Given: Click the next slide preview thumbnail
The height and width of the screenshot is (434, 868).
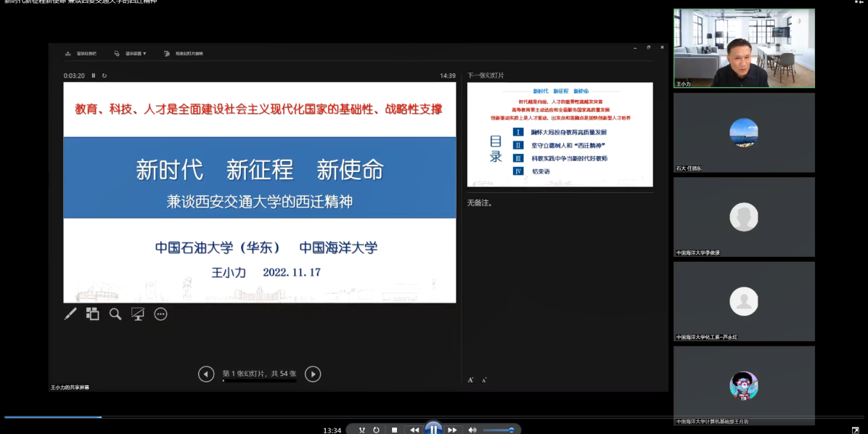Looking at the screenshot, I should click(x=560, y=134).
